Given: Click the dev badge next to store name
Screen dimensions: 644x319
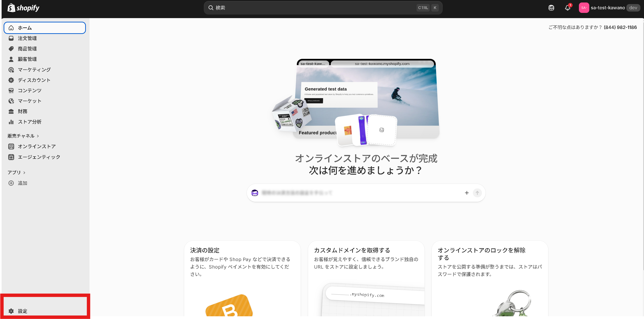Looking at the screenshot, I should click(x=633, y=8).
